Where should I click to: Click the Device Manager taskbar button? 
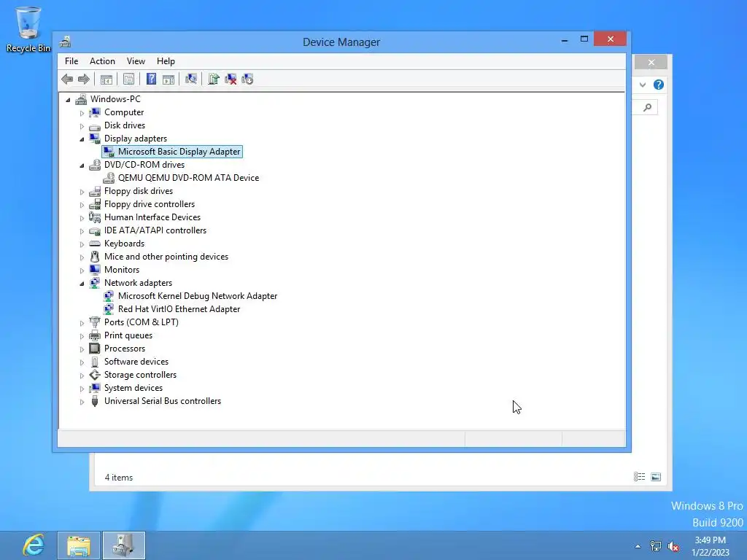[124, 545]
